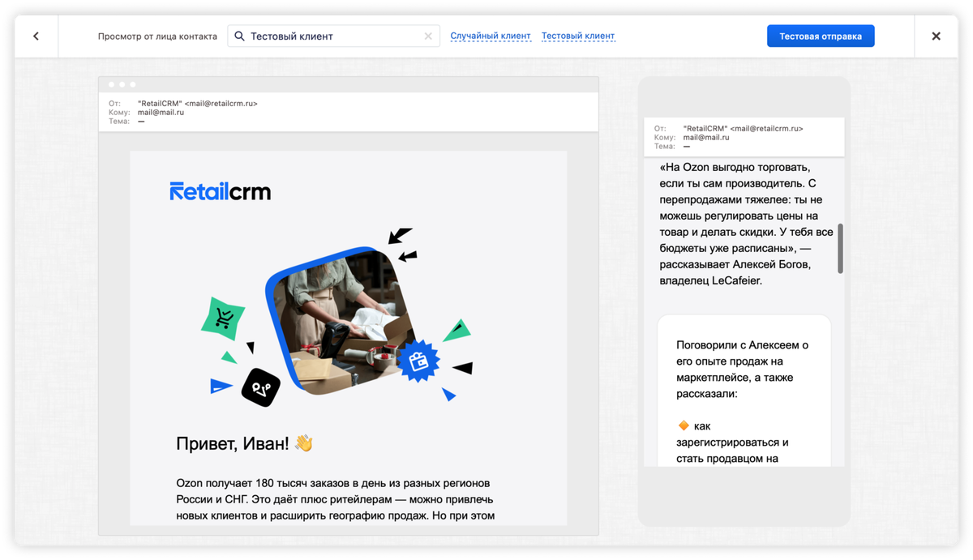Image resolution: width=973 pixels, height=560 pixels.
Task: Click the recipient 'mail@mail.ru' in the mobile preview
Action: tap(706, 138)
